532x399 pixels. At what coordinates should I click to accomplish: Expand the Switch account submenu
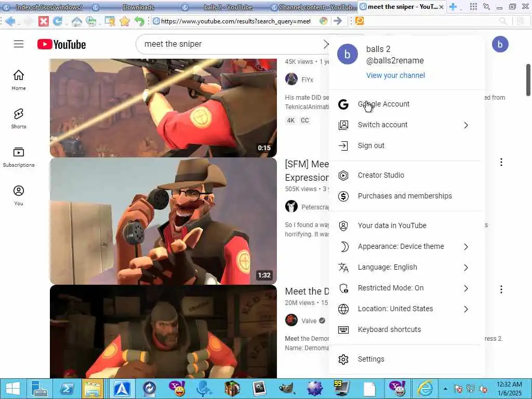pyautogui.click(x=466, y=125)
